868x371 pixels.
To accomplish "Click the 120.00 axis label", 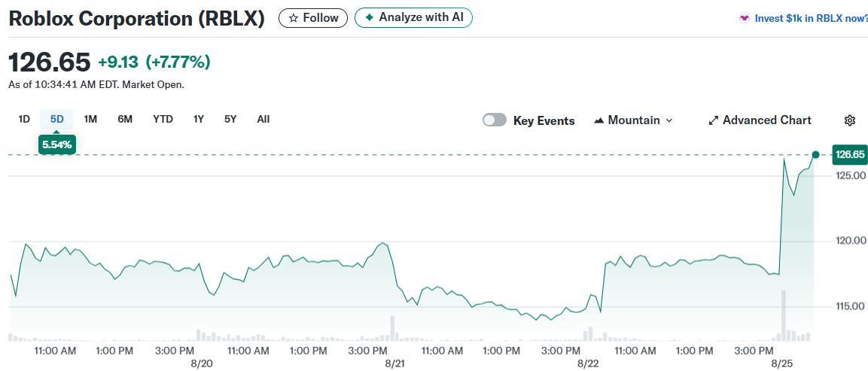I will click(850, 241).
